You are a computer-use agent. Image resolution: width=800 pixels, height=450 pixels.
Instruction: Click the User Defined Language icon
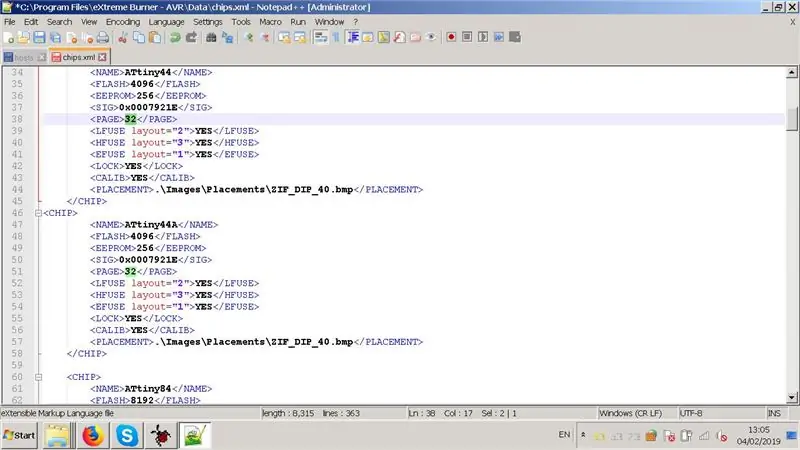368,37
